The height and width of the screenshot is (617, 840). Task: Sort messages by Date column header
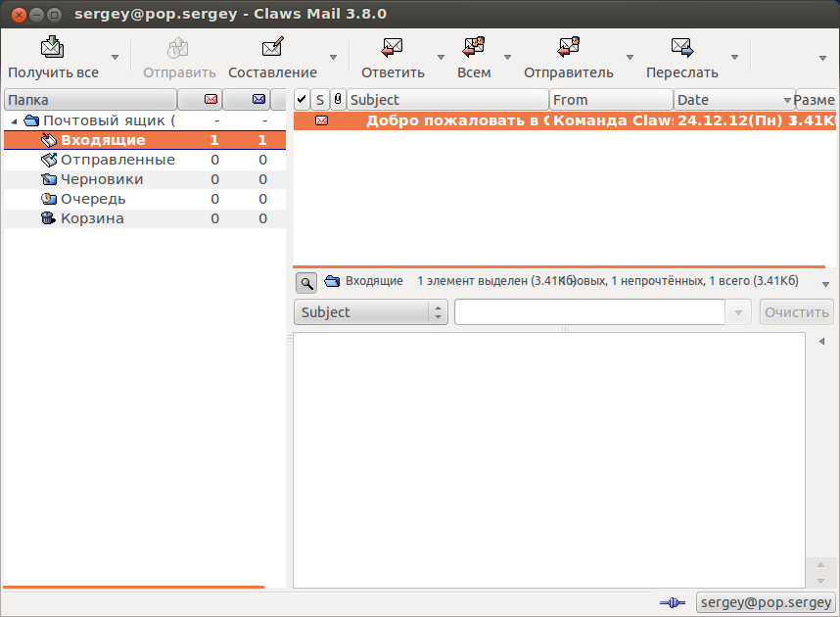[734, 100]
